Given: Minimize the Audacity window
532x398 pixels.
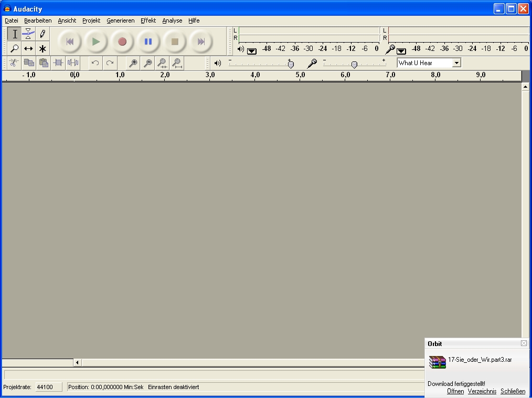Looking at the screenshot, I should coord(499,9).
